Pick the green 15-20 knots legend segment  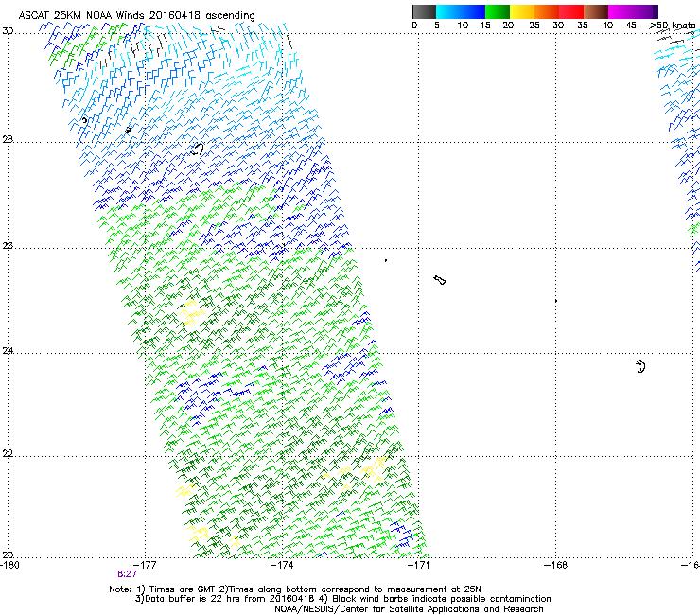point(498,11)
